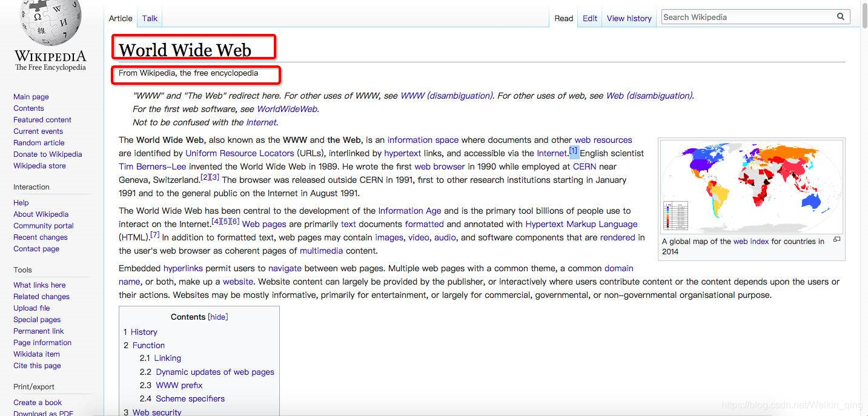The height and width of the screenshot is (416, 868).
Task: Open the Hypertext Markup Language link
Action: coord(581,224)
